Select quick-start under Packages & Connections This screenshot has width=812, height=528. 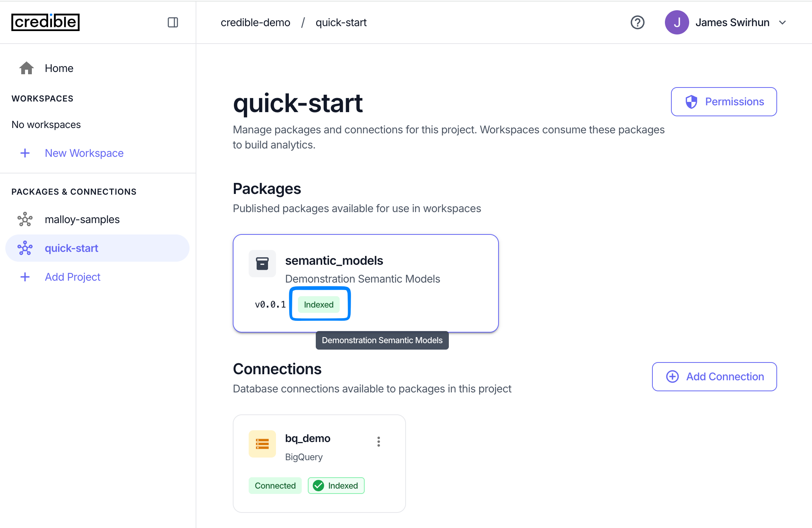coord(71,248)
